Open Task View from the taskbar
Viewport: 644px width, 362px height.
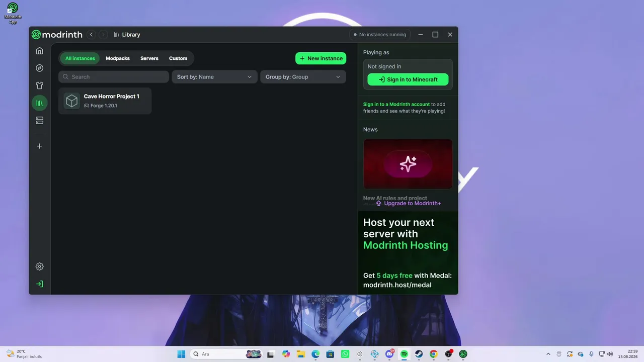pyautogui.click(x=271, y=354)
